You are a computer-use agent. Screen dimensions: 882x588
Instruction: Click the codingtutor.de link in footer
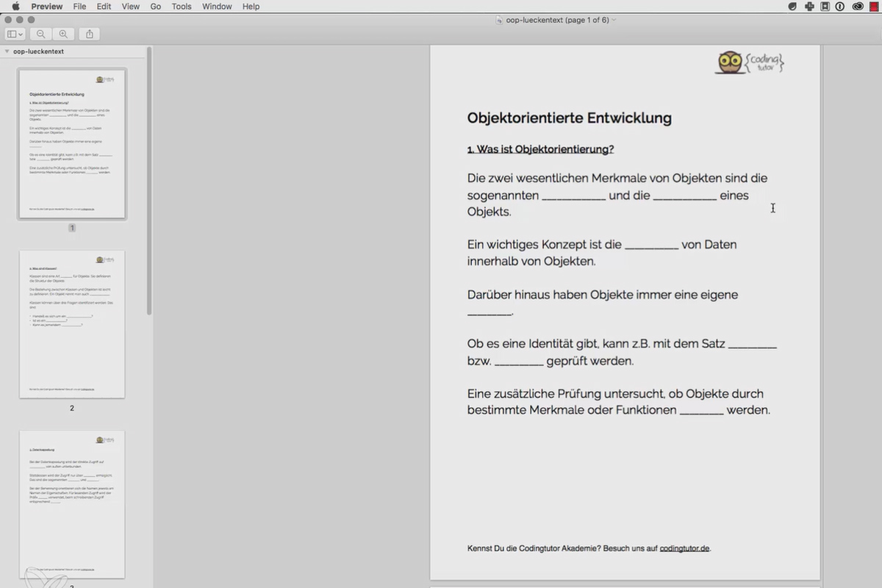[x=684, y=548]
